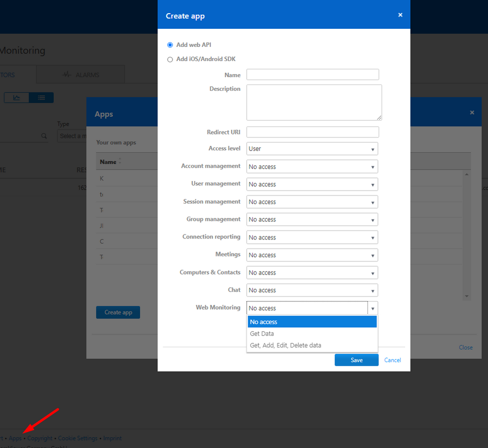Image resolution: width=488 pixels, height=448 pixels.
Task: Click the Save button
Action: click(x=356, y=360)
